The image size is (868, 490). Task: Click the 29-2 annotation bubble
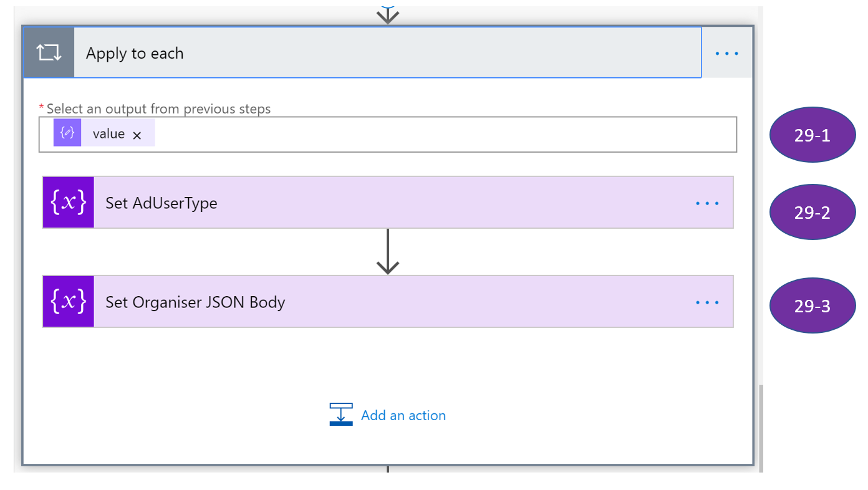coord(812,213)
